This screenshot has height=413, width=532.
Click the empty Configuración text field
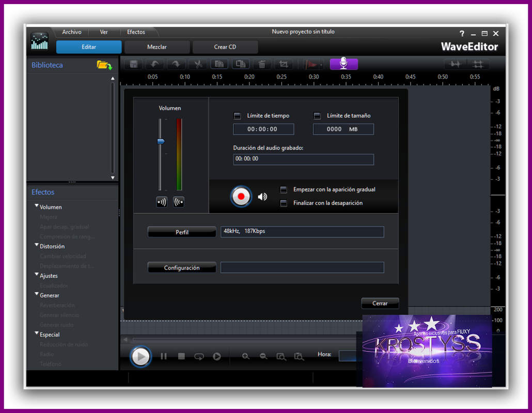[302, 267]
